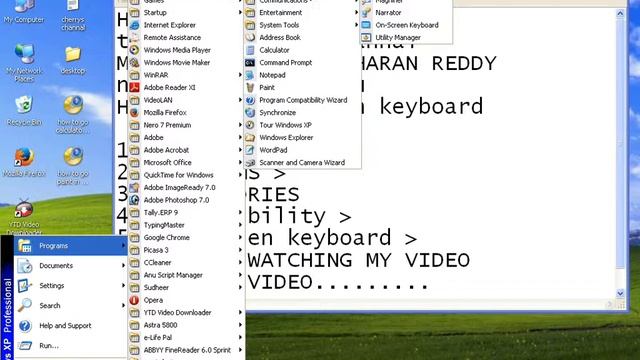Screen dimensions: 640x360
Task: Start Tour Windows XP
Action: [302, 125]
